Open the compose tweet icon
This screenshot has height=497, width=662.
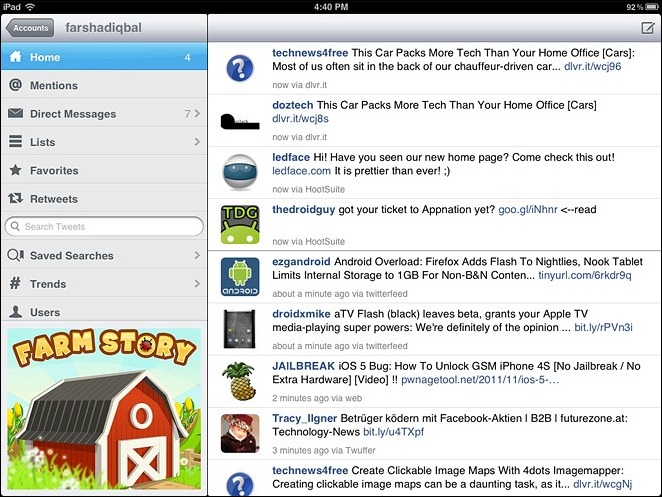point(648,28)
